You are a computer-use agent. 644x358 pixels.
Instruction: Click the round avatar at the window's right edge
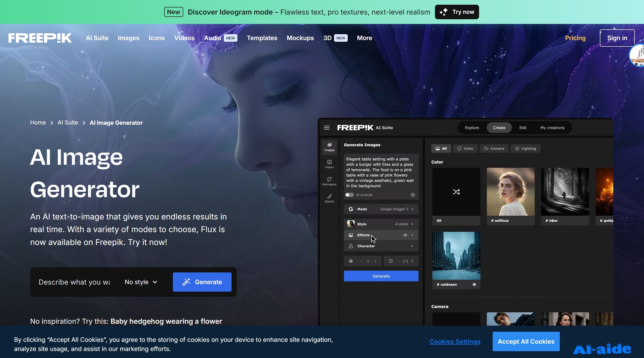click(x=637, y=55)
